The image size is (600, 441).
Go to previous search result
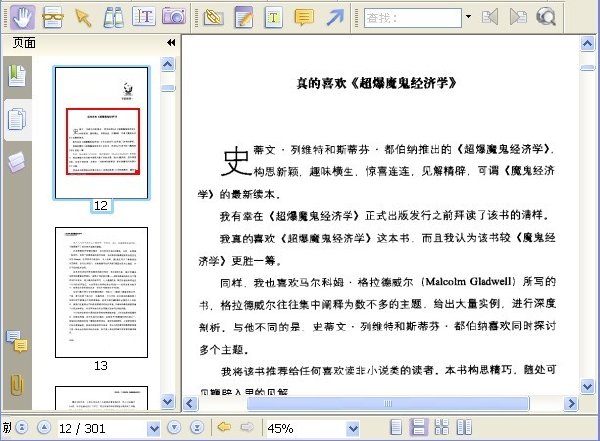point(490,17)
